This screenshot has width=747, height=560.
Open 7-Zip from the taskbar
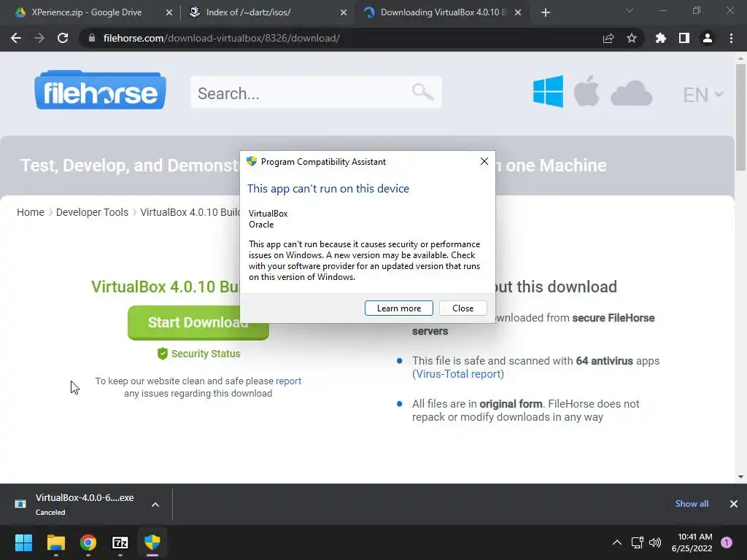click(120, 542)
